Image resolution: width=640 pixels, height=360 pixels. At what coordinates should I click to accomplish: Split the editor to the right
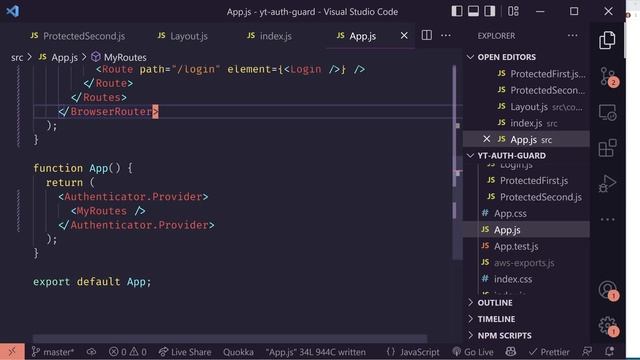click(427, 36)
